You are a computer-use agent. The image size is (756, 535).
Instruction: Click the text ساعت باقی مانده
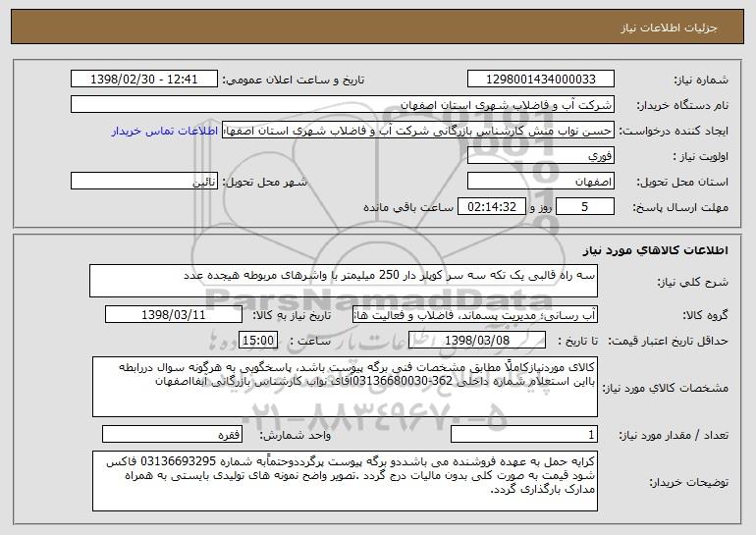pos(407,207)
